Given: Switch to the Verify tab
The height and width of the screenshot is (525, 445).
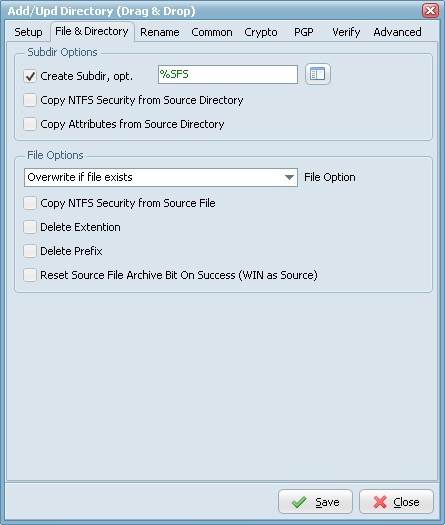Looking at the screenshot, I should click(x=346, y=32).
